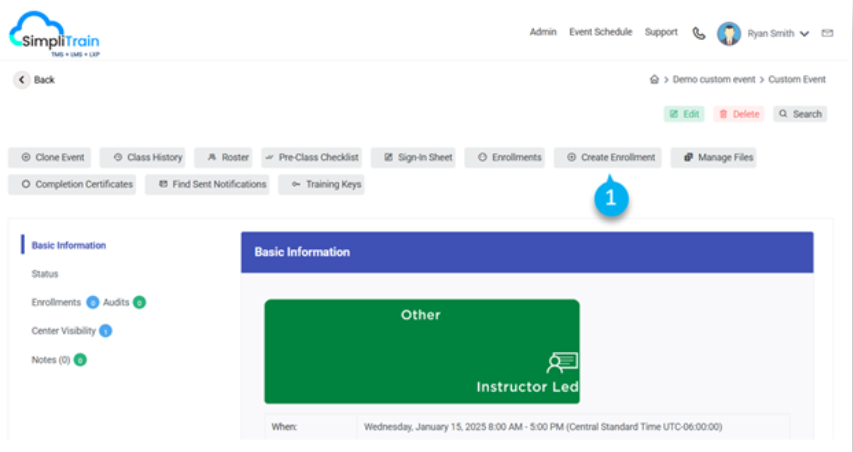Click the Back text link
Viewport: 853px width, 452px height.
coord(44,80)
